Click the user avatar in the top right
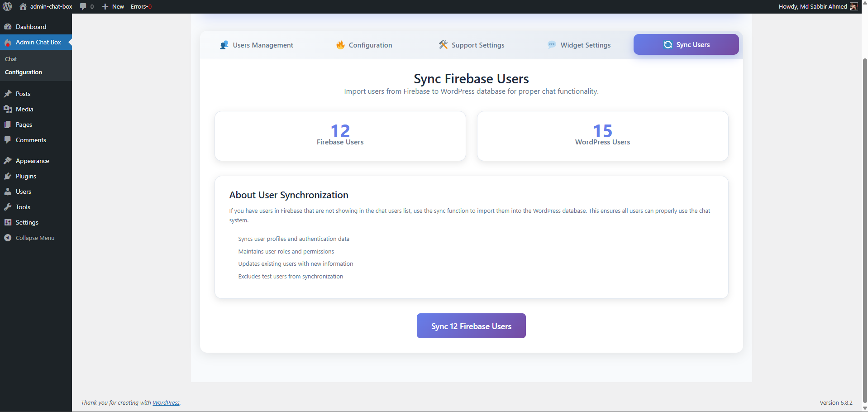Image resolution: width=868 pixels, height=412 pixels. 854,6
